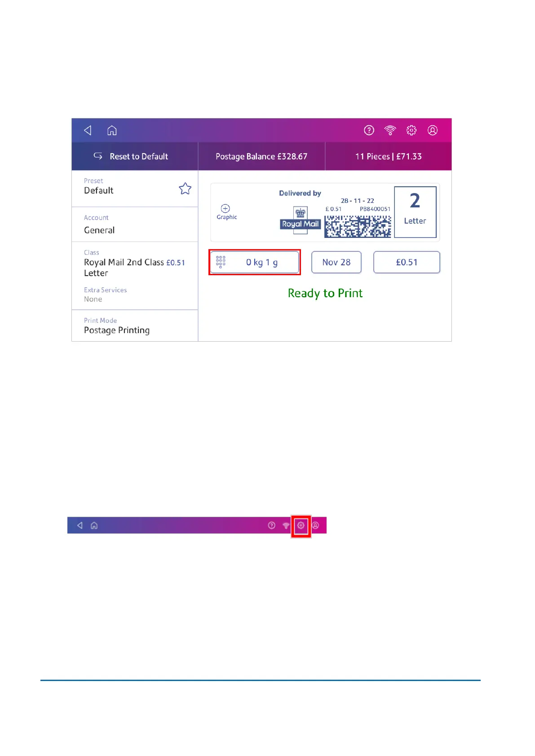Change the Nov 28 date button
Image resolution: width=535 pixels, height=756 pixels.
coord(336,262)
